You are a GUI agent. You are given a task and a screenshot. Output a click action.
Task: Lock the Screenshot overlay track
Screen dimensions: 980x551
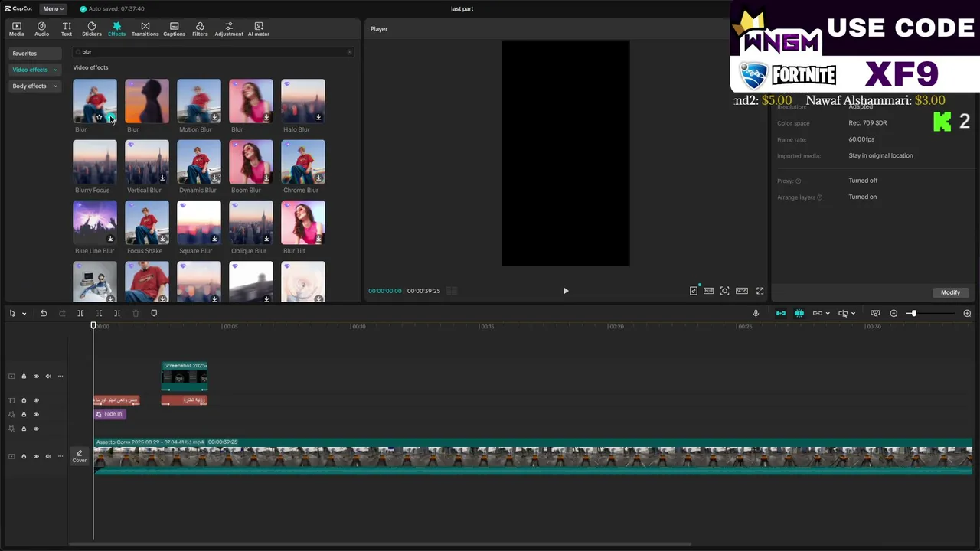24,377
